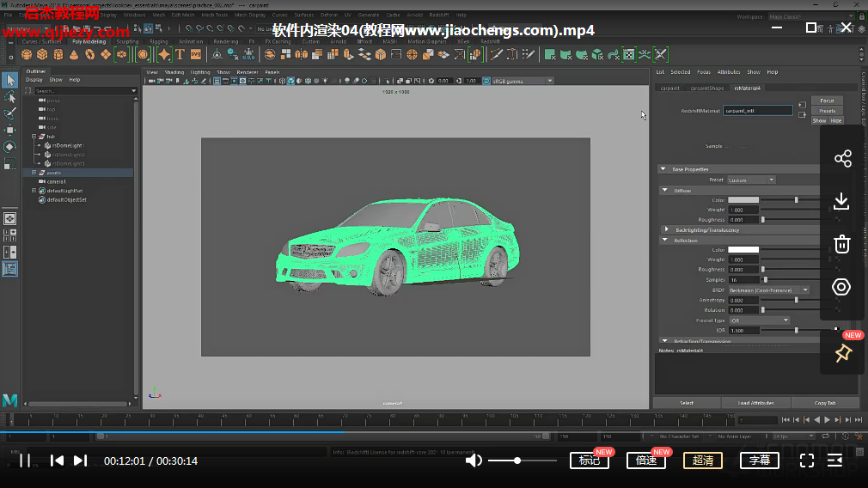The height and width of the screenshot is (488, 868).
Task: Click the Diffuse Color swatch
Action: 743,199
